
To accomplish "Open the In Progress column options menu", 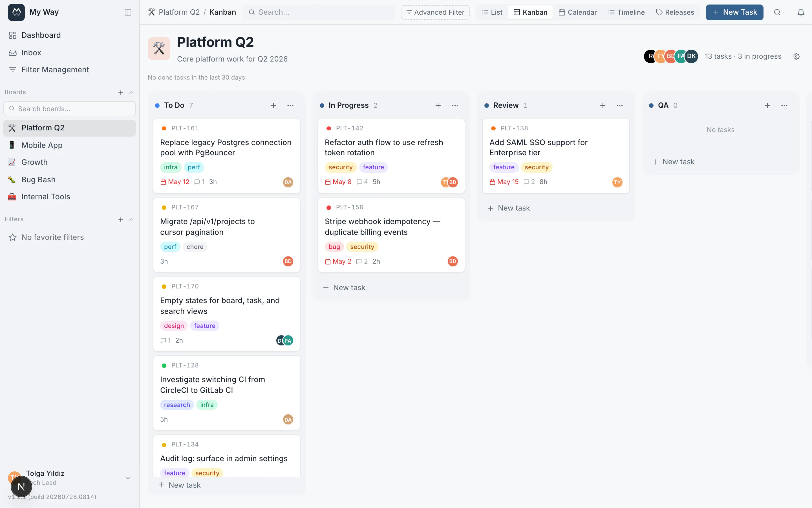I will click(455, 106).
